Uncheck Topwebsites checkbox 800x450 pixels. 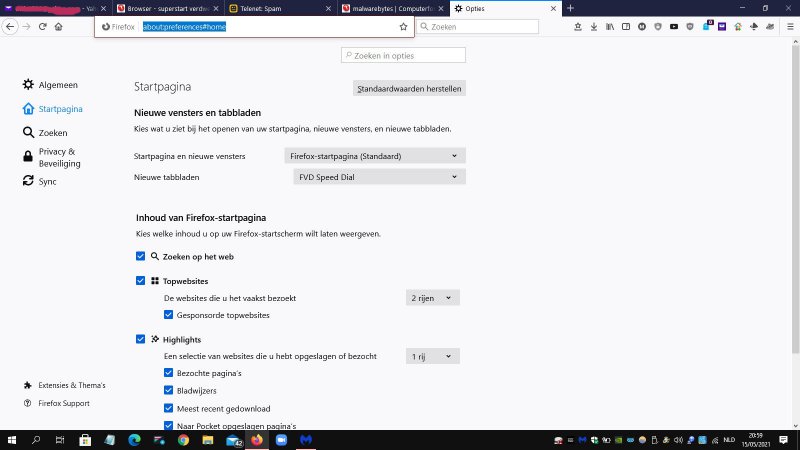(x=140, y=281)
